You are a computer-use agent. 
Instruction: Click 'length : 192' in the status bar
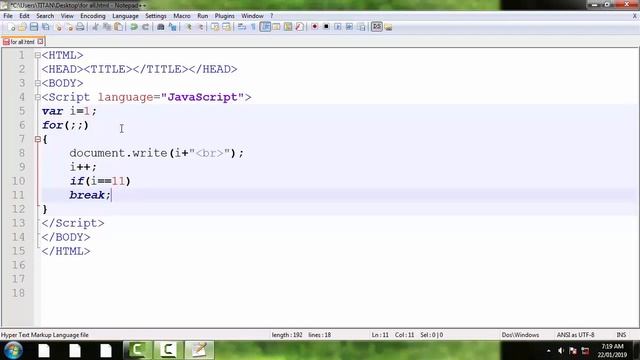tap(287, 335)
